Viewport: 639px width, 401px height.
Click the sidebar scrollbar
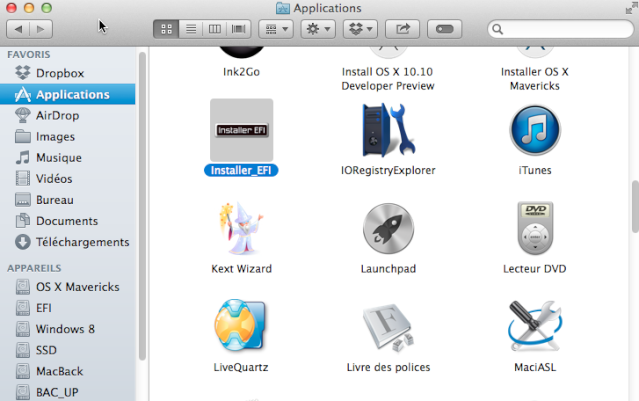click(142, 206)
